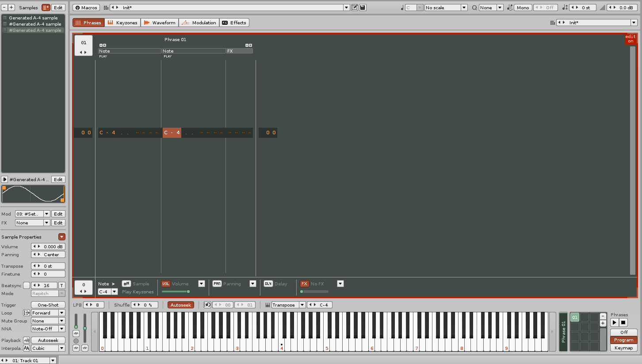642x364 pixels.
Task: Toggle DLY delay column icon
Action: click(268, 284)
